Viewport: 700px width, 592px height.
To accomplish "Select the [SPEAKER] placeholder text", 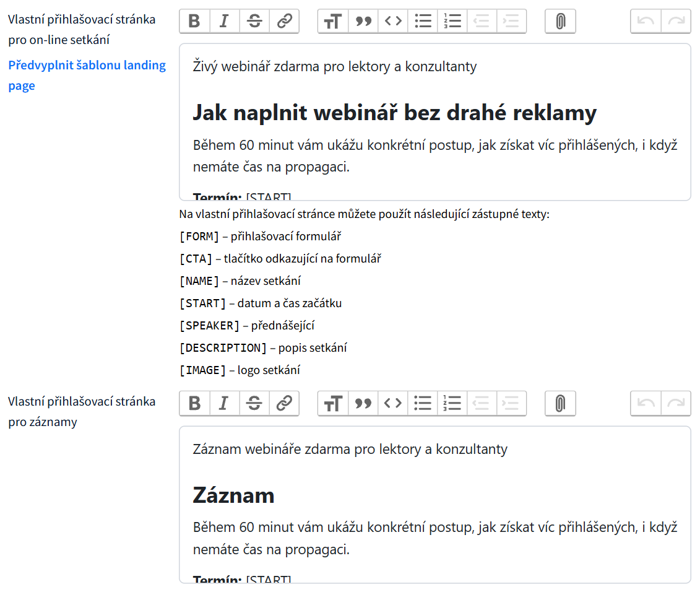I will pos(209,326).
